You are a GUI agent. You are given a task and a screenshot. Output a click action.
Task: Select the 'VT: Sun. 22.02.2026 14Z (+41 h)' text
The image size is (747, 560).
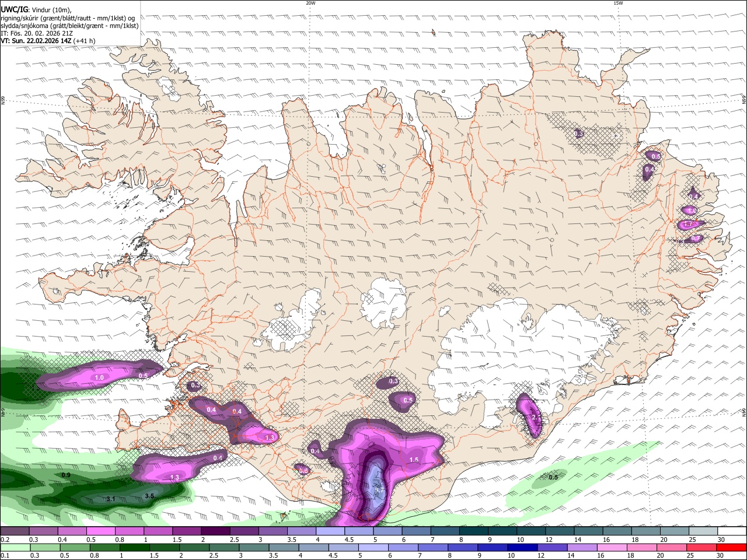coord(48,41)
